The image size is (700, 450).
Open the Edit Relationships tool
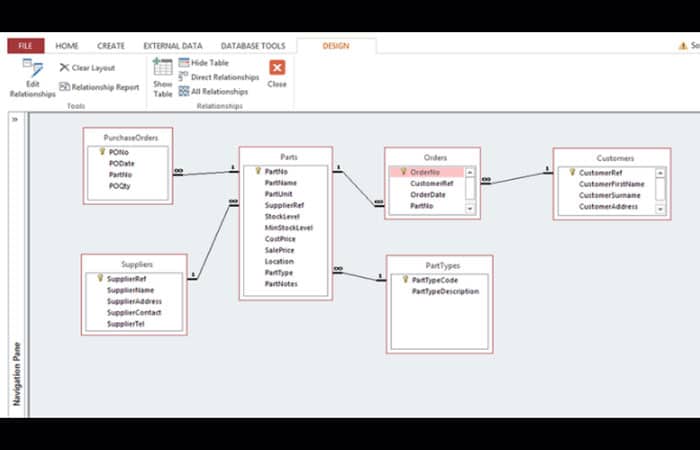(x=33, y=78)
